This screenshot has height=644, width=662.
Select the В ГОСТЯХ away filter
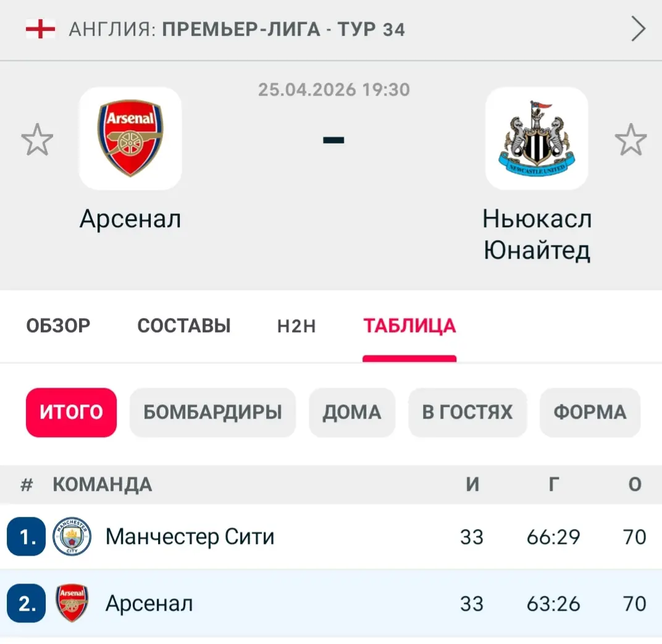coord(467,412)
